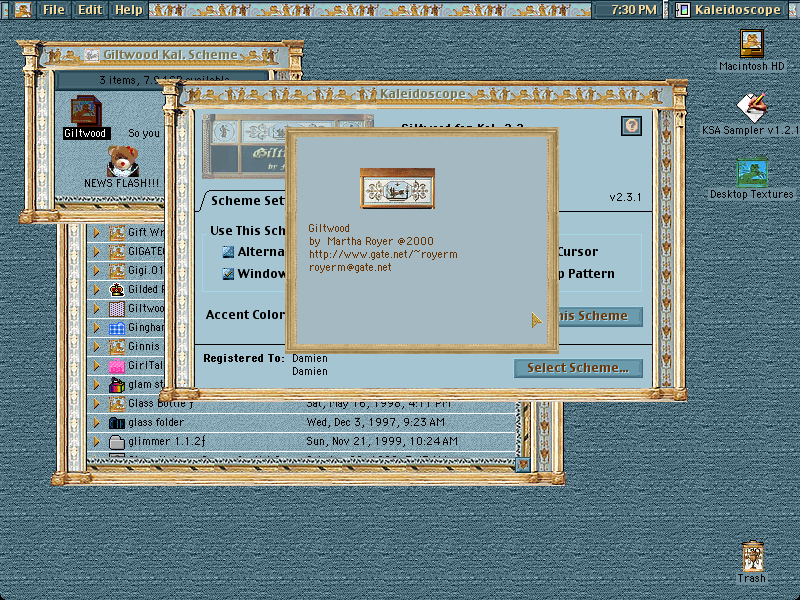Click the Giltwood preview banner in Kaleidoscope window
This screenshot has height=600, width=800.
245,146
